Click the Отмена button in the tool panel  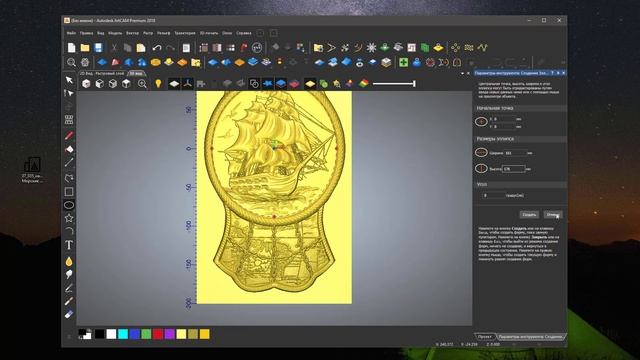tap(553, 215)
